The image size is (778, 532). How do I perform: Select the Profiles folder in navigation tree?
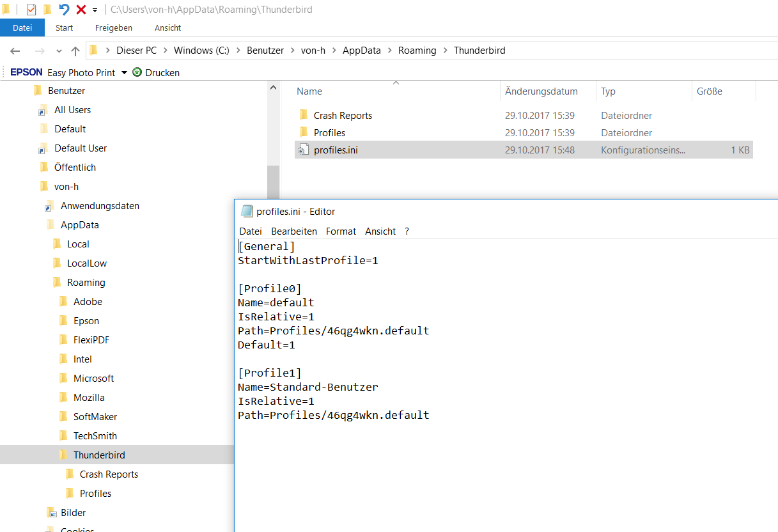pyautogui.click(x=95, y=493)
